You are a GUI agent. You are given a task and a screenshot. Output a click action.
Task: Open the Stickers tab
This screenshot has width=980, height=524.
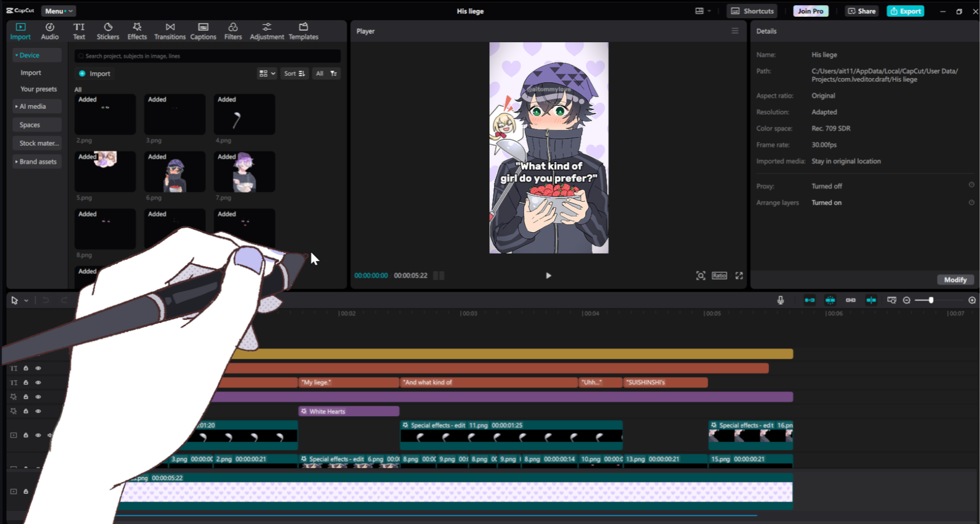tap(108, 31)
